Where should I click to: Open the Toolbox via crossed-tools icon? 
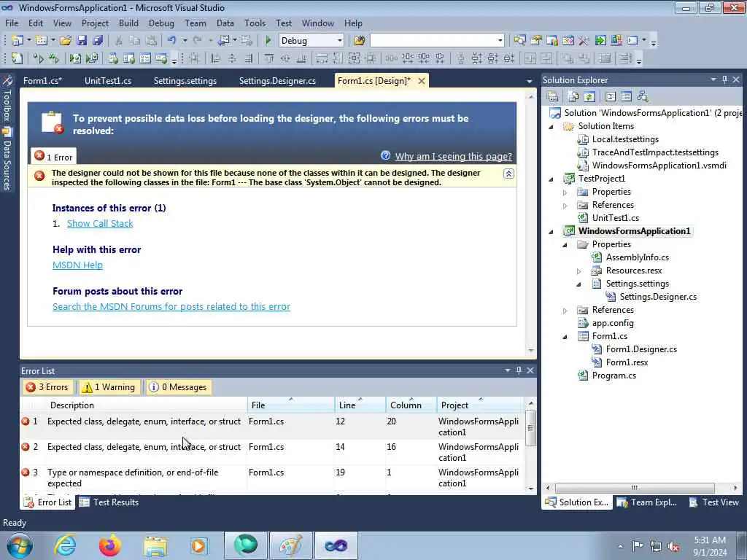[x=584, y=41]
